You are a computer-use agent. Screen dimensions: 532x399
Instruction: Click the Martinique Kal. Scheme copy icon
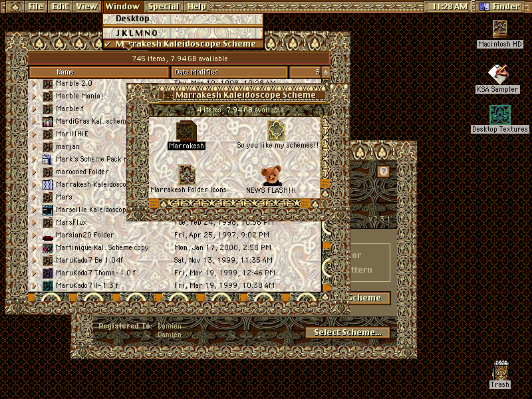point(47,247)
